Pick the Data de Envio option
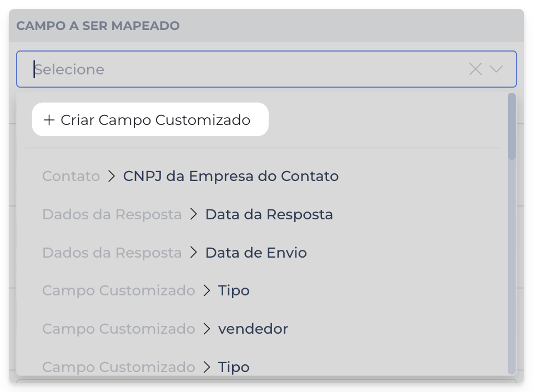This screenshot has height=392, width=533. point(255,253)
